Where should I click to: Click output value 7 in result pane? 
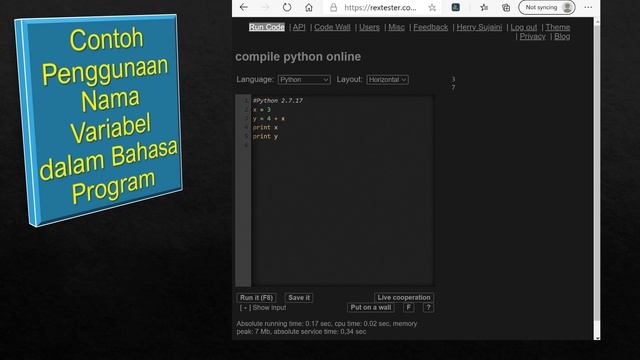pos(453,87)
